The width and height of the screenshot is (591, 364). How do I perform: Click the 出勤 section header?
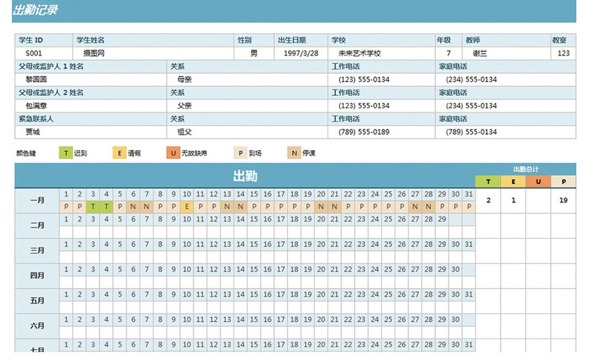point(245,176)
